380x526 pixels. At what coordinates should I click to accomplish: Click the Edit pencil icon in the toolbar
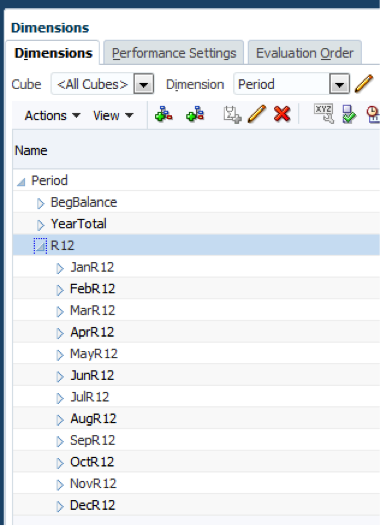point(257,114)
